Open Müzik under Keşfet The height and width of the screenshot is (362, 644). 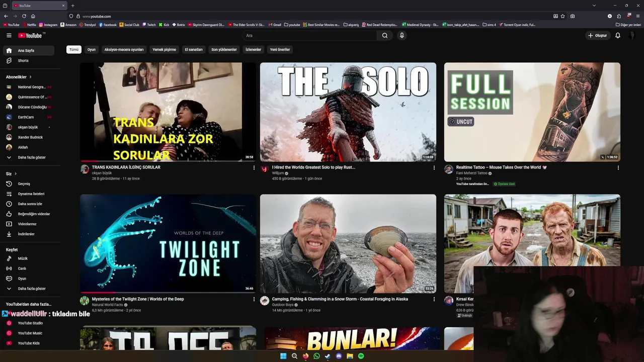click(x=28, y=258)
